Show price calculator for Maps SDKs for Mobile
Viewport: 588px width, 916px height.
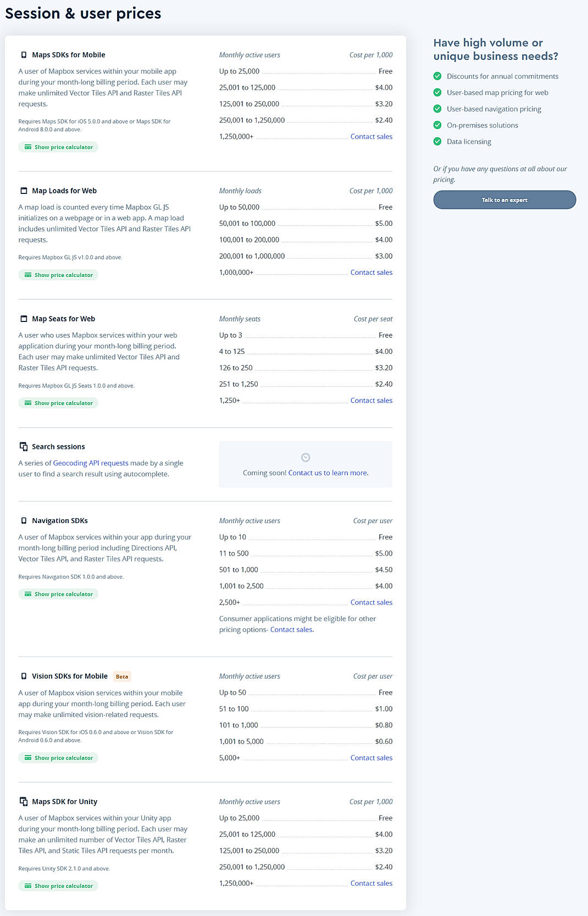pyautogui.click(x=58, y=147)
